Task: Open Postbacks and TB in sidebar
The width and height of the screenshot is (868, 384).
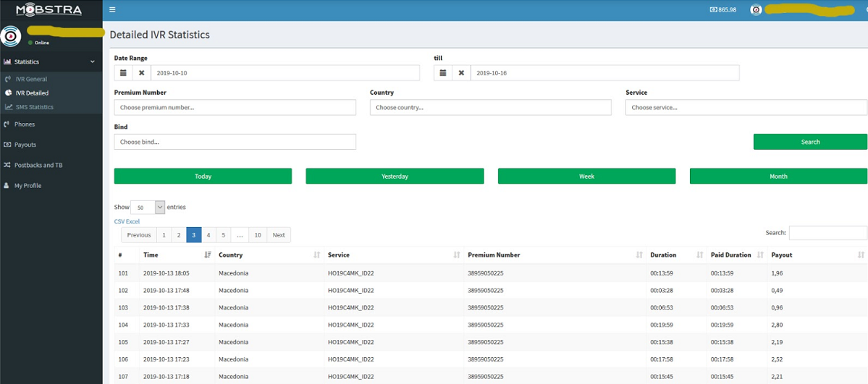Action: coord(38,166)
